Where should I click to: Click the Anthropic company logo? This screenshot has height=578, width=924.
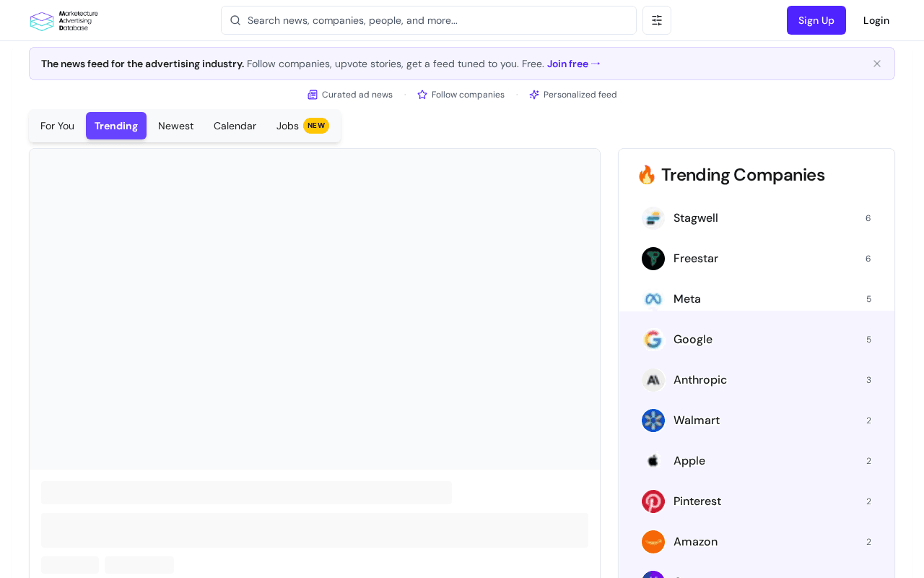coord(653,380)
